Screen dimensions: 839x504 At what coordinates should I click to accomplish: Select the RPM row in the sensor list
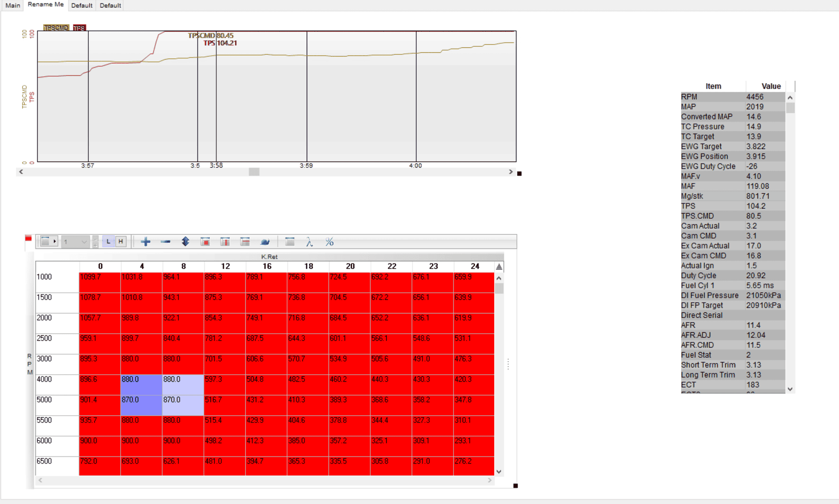pyautogui.click(x=733, y=97)
